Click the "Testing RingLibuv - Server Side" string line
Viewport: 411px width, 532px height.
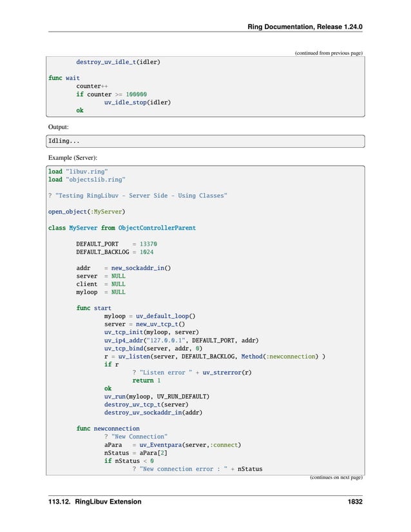pos(138,195)
